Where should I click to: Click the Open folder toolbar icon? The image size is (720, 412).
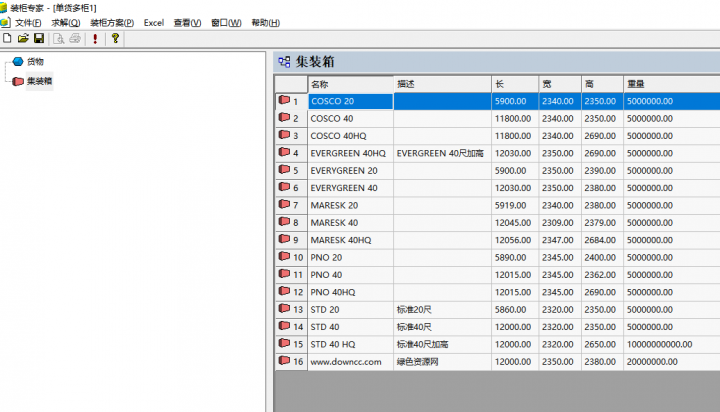(23, 38)
